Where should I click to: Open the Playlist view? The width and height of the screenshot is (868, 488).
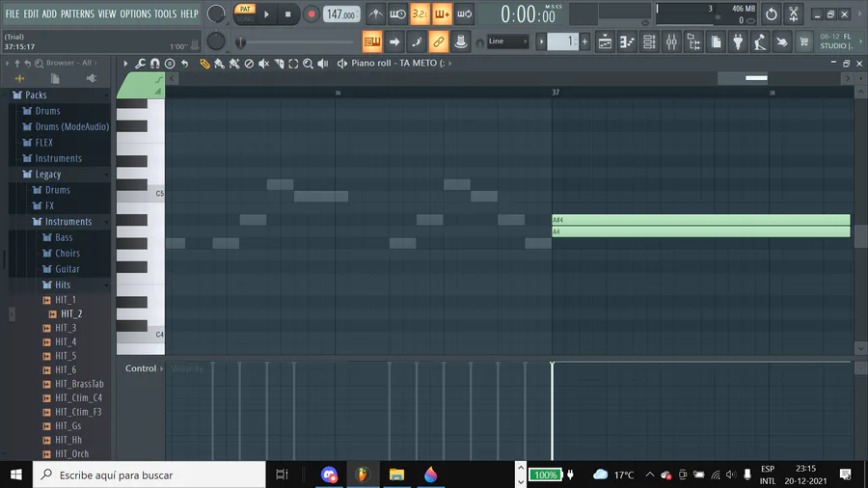[x=605, y=41]
